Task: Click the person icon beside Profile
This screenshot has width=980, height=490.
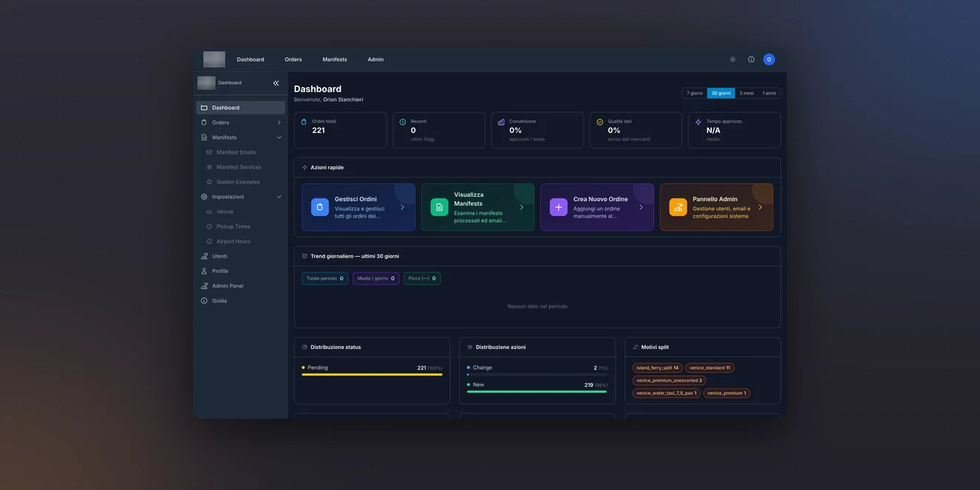Action: click(204, 271)
